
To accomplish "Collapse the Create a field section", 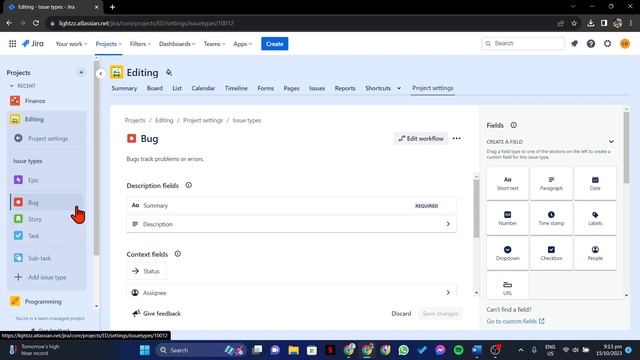I will click(x=611, y=142).
